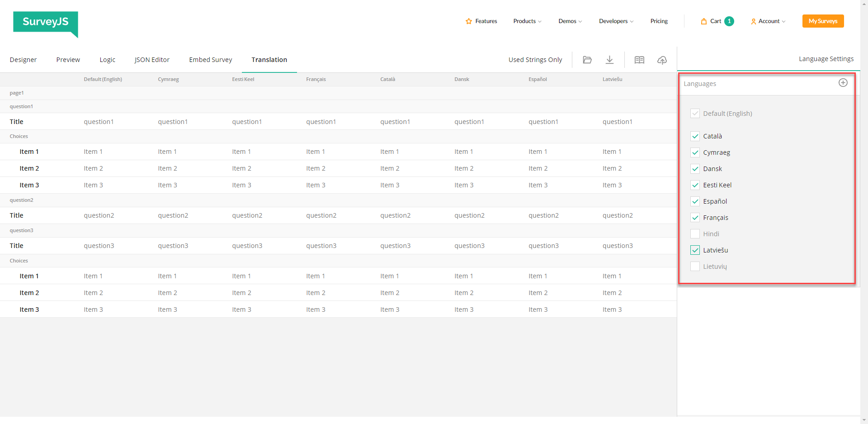Select the dictionary book icon
This screenshot has width=868, height=424.
[639, 59]
